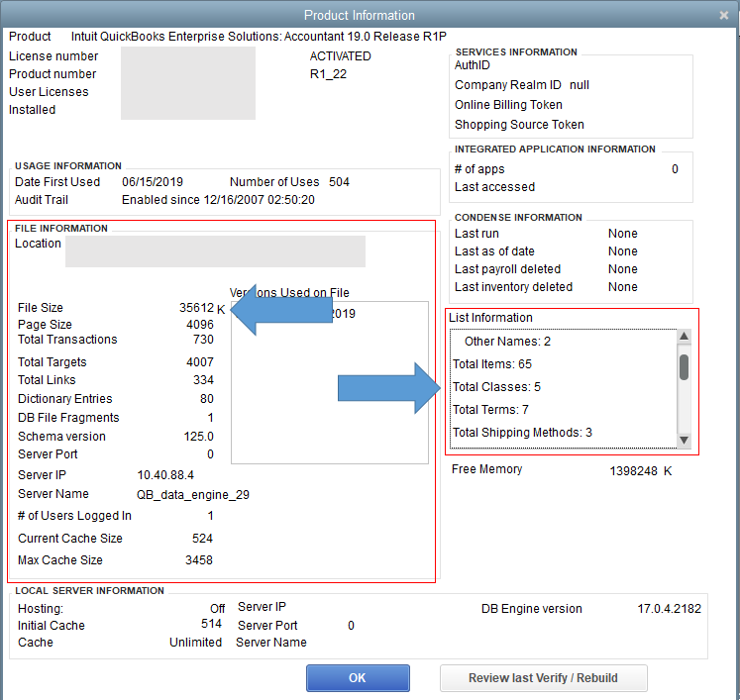Click the AuthID label in Services Information
Image resolution: width=740 pixels, height=700 pixels.
[x=472, y=65]
